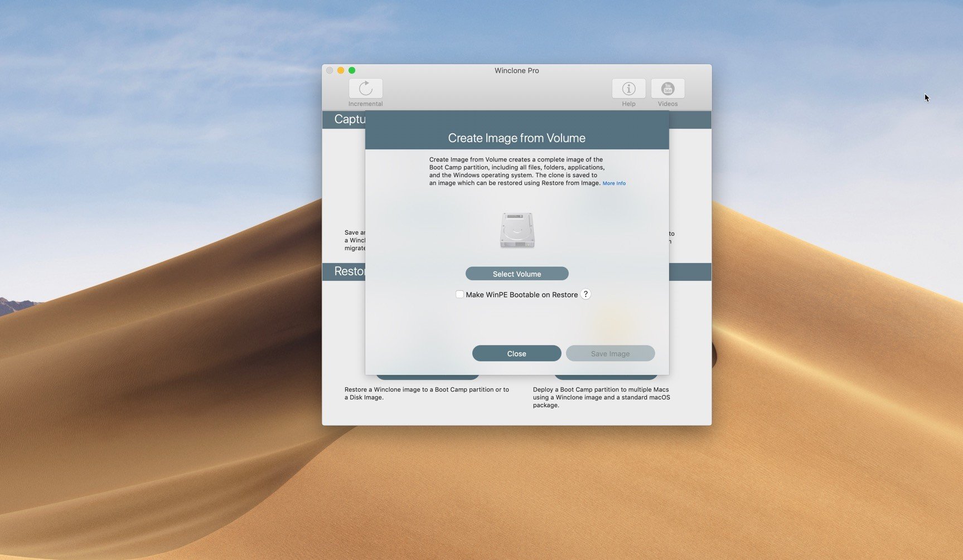
Task: Click the yellow minimize window button
Action: click(x=341, y=70)
